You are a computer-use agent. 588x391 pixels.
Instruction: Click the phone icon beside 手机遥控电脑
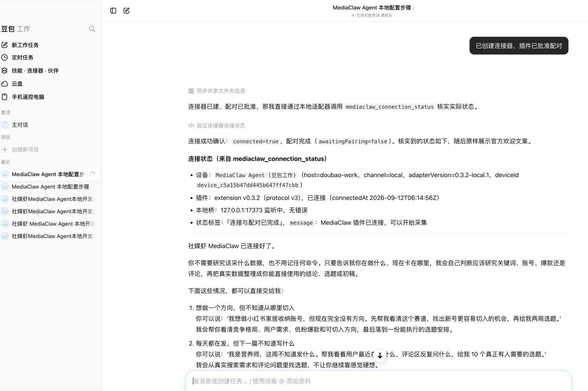click(5, 97)
